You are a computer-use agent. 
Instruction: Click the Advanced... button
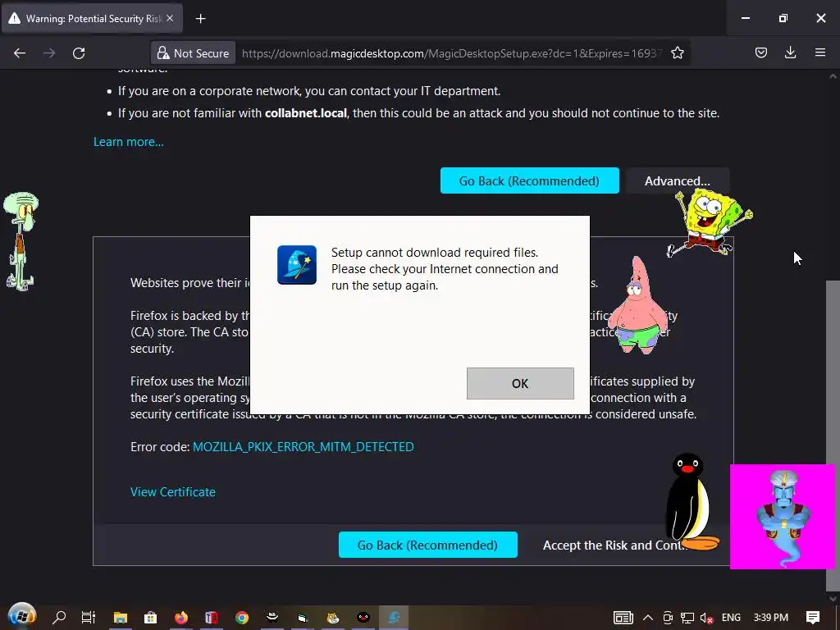tap(677, 181)
